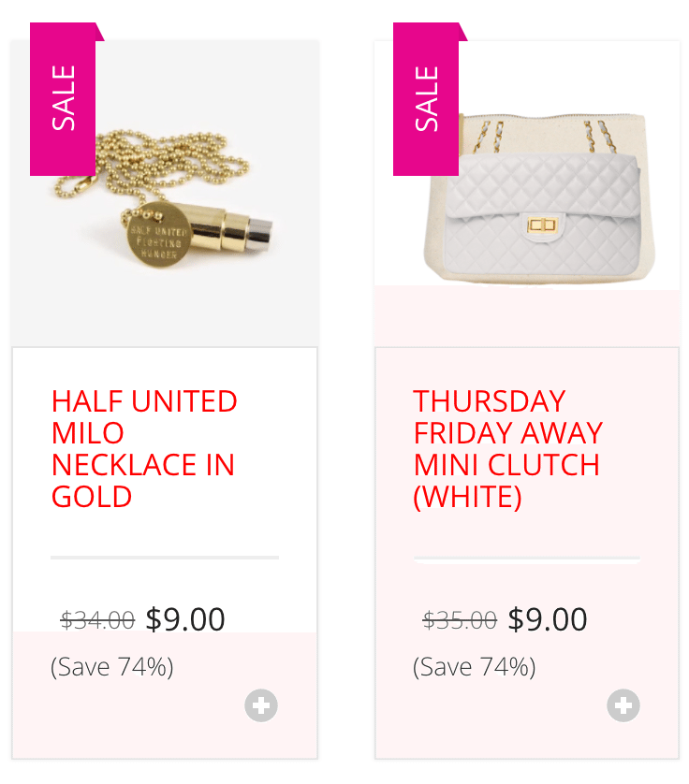The height and width of the screenshot is (784, 689).
Task: Open Half United Milo Necklace in Gold title
Action: point(144,448)
